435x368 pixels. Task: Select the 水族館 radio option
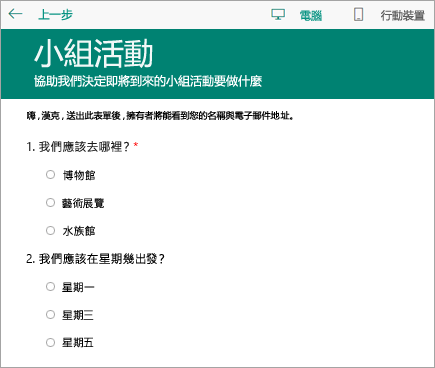[x=50, y=230]
